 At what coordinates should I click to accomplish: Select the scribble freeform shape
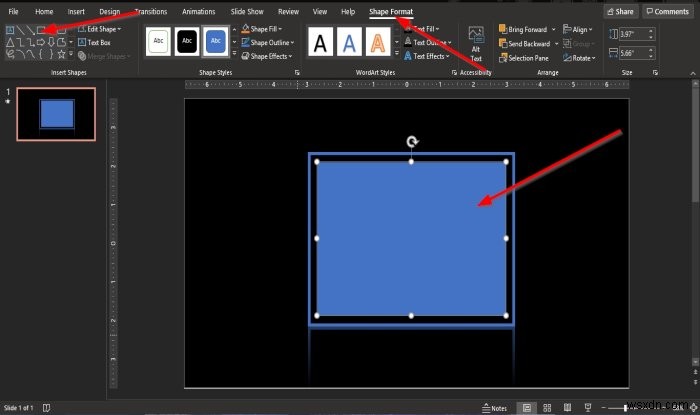click(9, 54)
